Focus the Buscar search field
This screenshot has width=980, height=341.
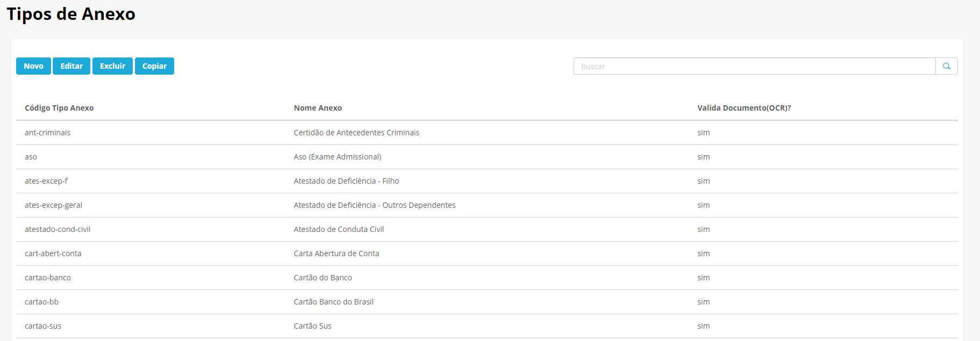point(754,66)
